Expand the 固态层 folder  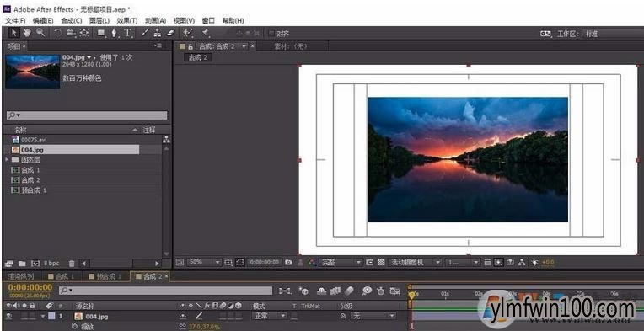pyautogui.click(x=7, y=159)
